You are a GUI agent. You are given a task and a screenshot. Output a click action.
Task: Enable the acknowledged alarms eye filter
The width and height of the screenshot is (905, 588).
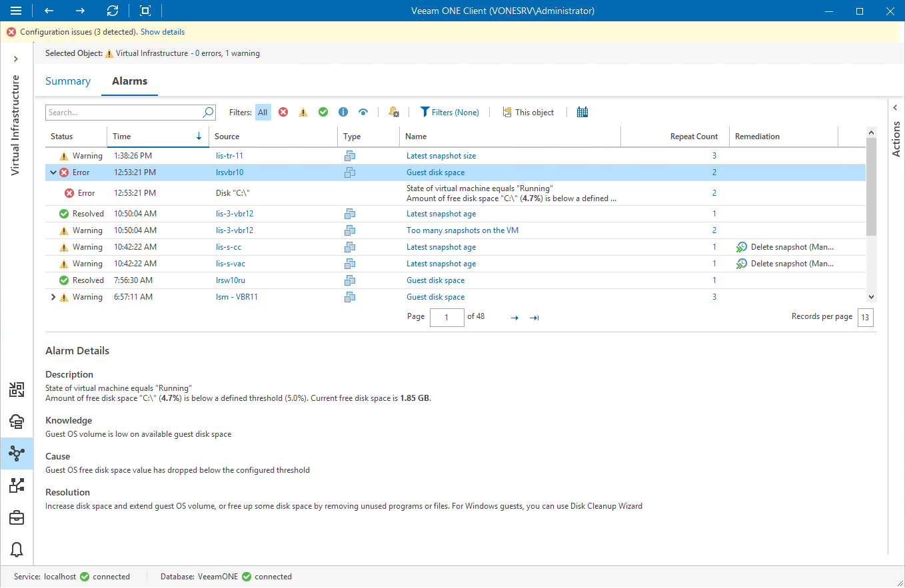363,112
